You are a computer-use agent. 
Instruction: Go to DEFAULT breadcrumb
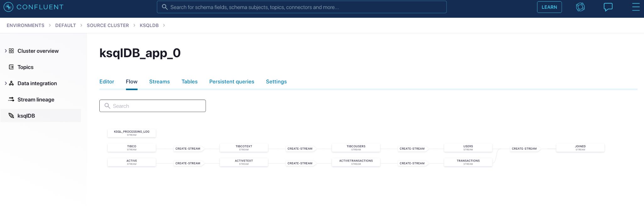pos(65,25)
